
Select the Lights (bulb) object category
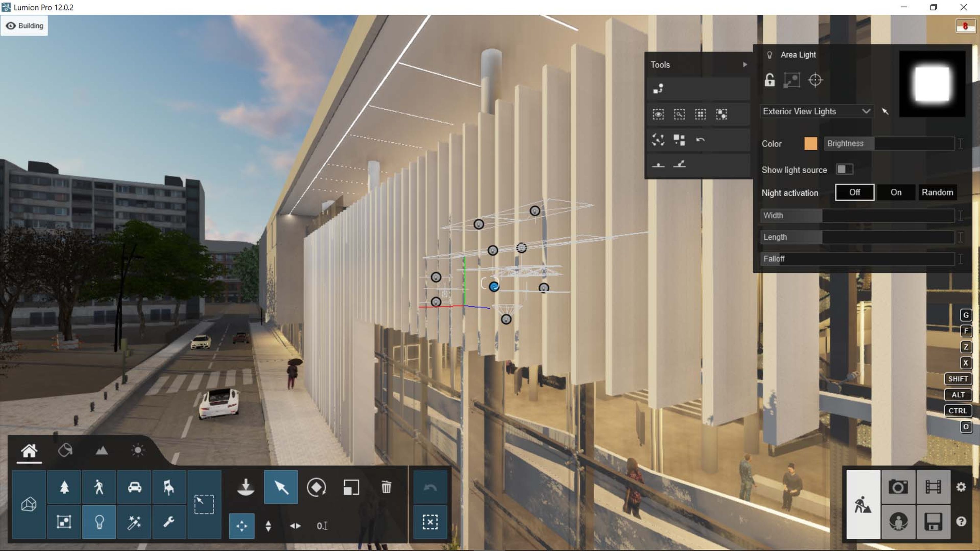click(99, 522)
